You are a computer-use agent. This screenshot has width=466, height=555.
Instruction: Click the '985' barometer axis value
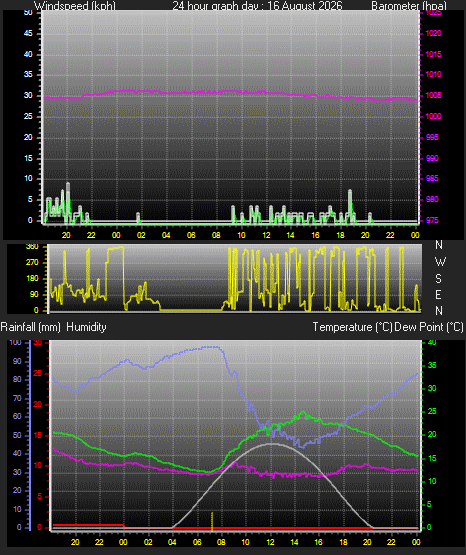click(432, 178)
